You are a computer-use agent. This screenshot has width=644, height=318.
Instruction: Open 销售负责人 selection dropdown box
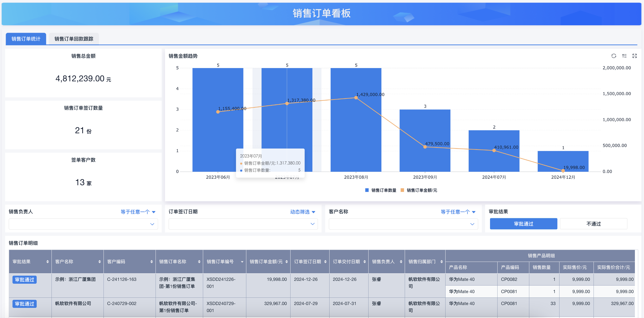[83, 224]
